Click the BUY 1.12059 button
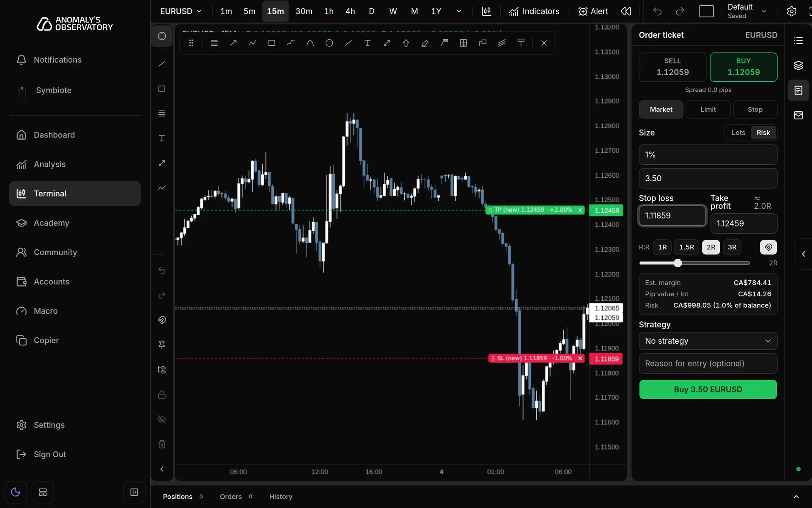 (x=743, y=67)
